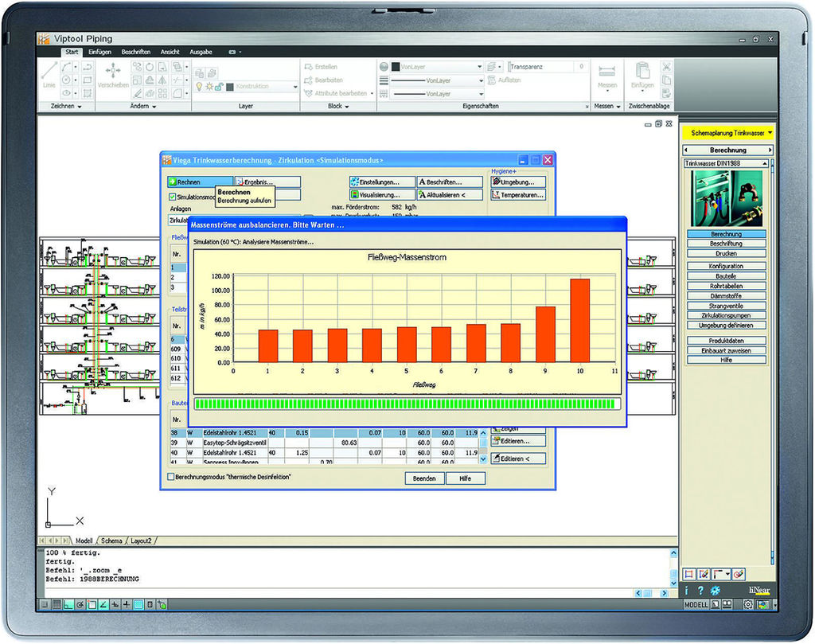This screenshot has height=644, width=815.
Task: Click the Viptool Piping application logo icon
Action: [45, 38]
